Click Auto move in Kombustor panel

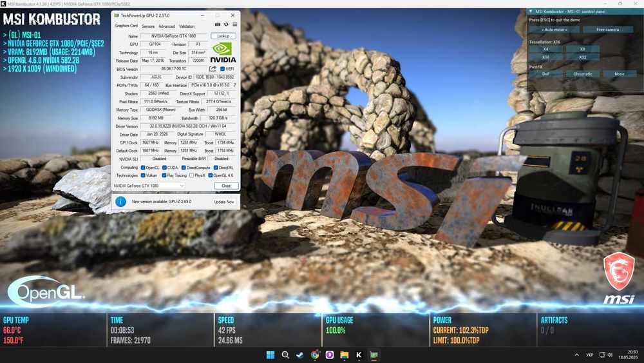pos(554,30)
